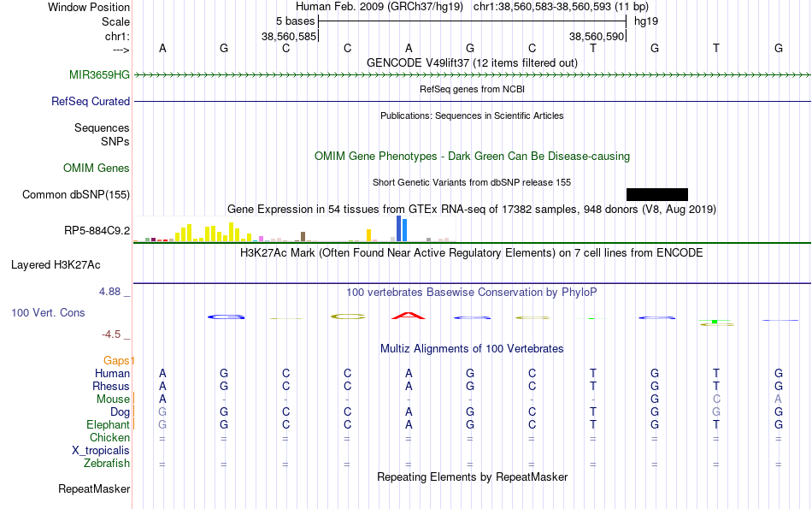Click '100 vertebrates Basewise Conservation by PhyloP' title
Viewport: 812px width, 509px height.
472,293
